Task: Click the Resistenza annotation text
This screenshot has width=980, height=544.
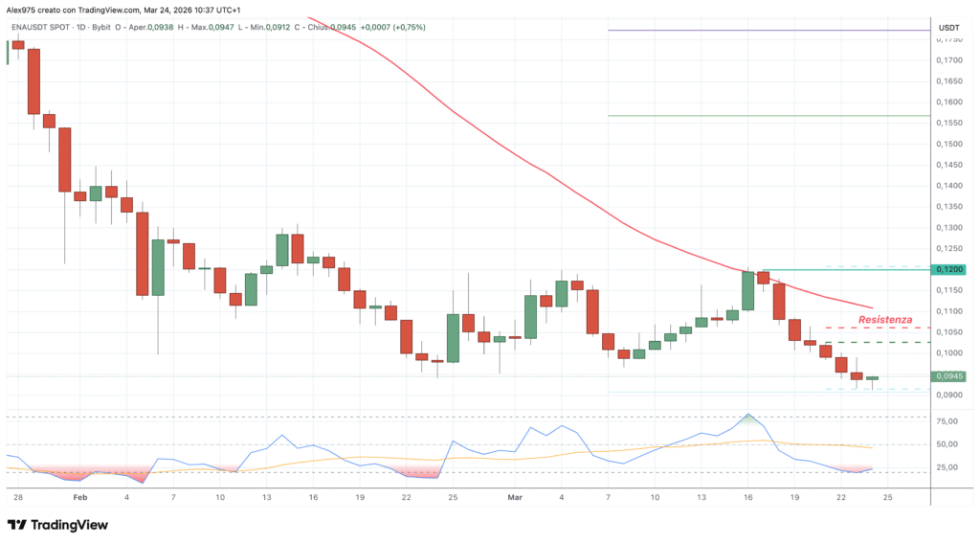Action: click(885, 320)
